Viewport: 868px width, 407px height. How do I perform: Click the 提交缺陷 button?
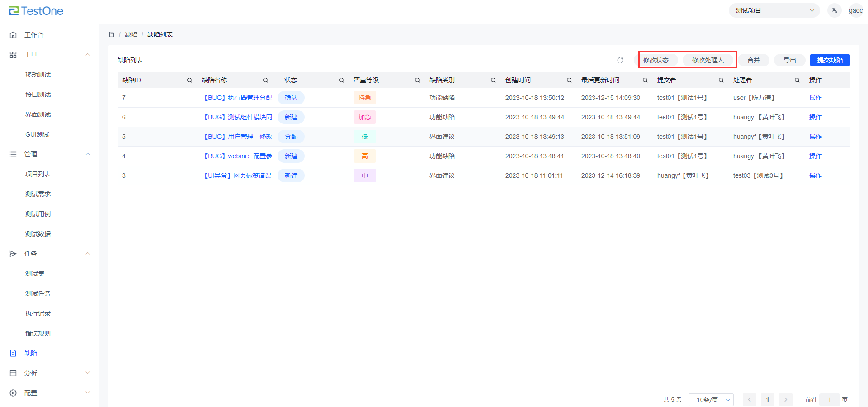click(830, 60)
